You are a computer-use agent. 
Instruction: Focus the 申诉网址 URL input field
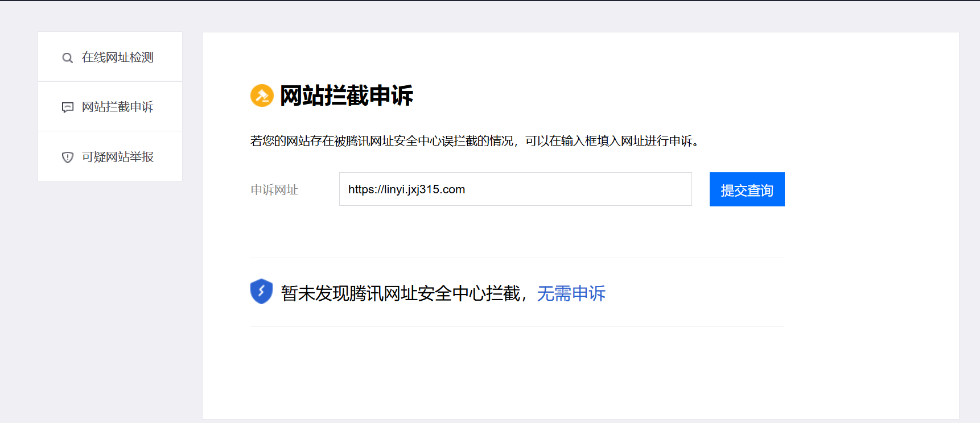point(515,189)
